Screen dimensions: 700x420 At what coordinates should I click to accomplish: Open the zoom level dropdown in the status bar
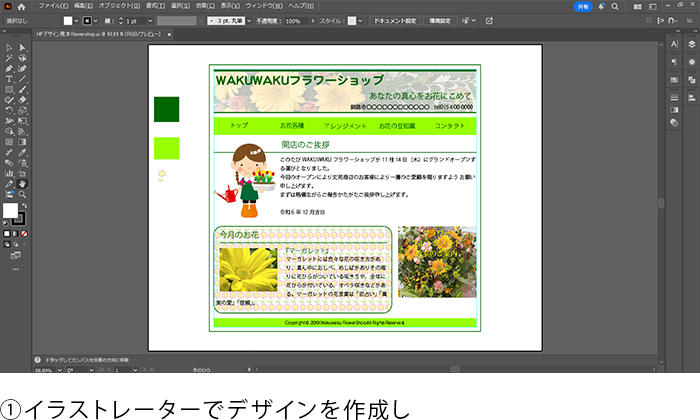59,370
